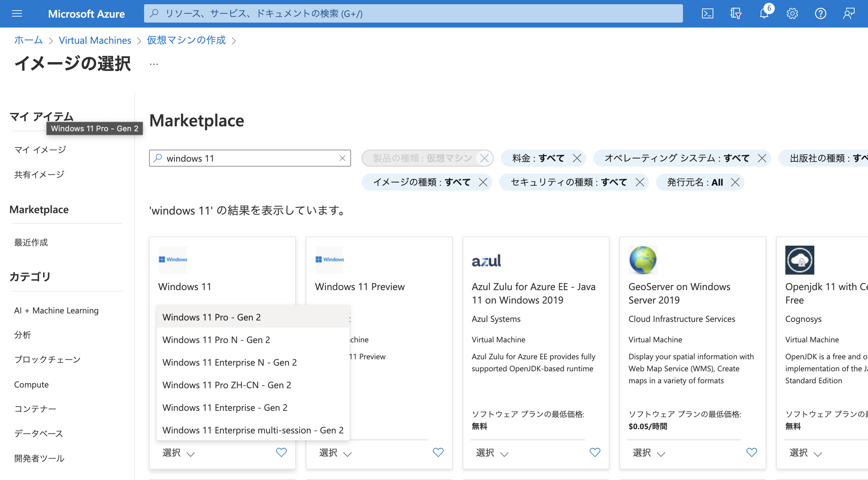Open the help and support icon
Screen dimensions: 868x480
point(820,14)
